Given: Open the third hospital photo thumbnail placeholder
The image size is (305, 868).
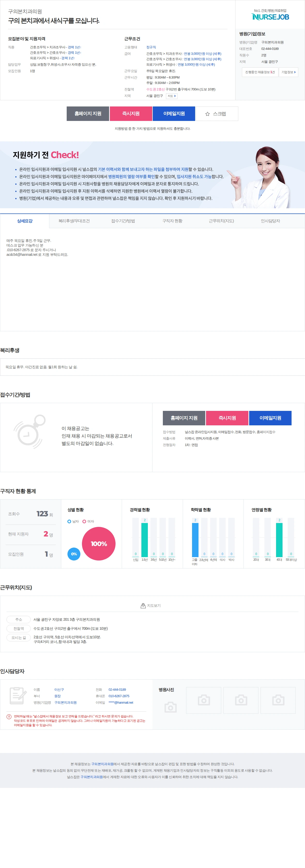Looking at the screenshot, I should click(x=278, y=700).
